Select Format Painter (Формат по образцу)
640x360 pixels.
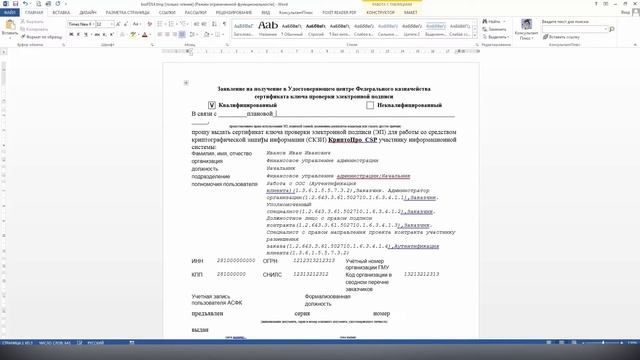(x=41, y=37)
